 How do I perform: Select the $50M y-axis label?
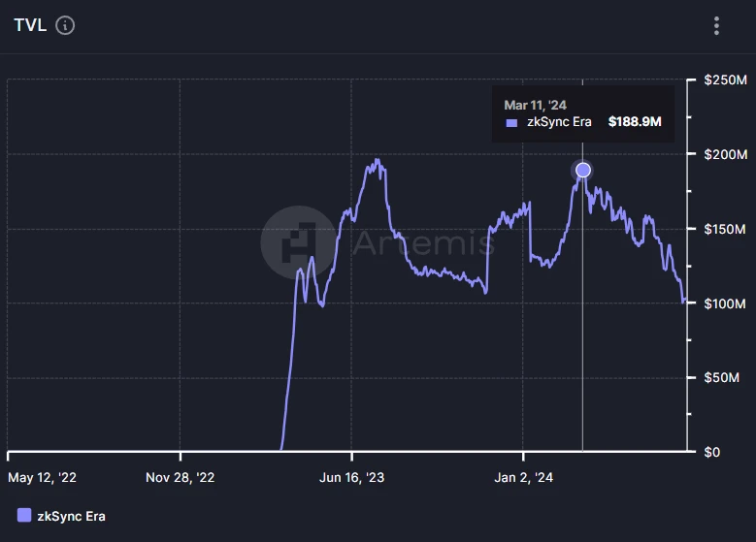click(x=720, y=377)
